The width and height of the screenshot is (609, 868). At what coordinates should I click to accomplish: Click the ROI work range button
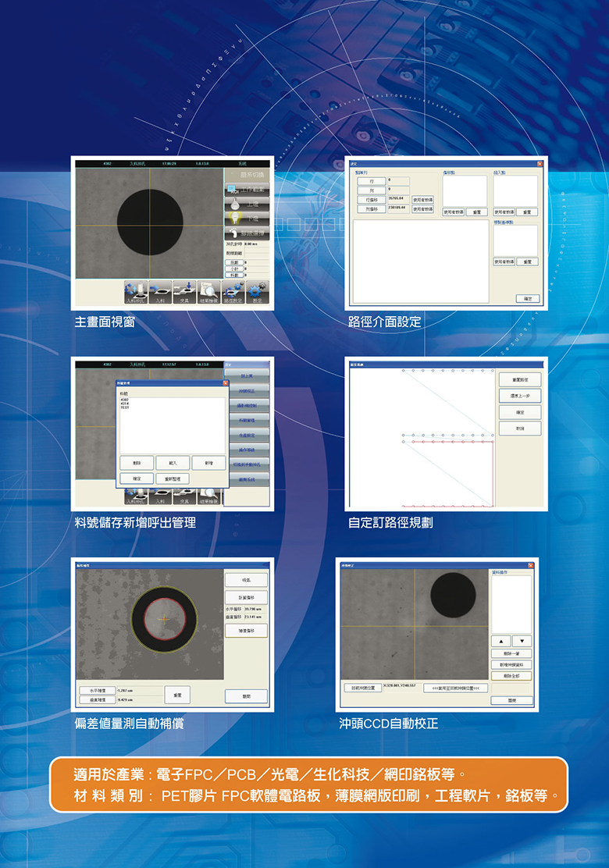click(x=247, y=190)
